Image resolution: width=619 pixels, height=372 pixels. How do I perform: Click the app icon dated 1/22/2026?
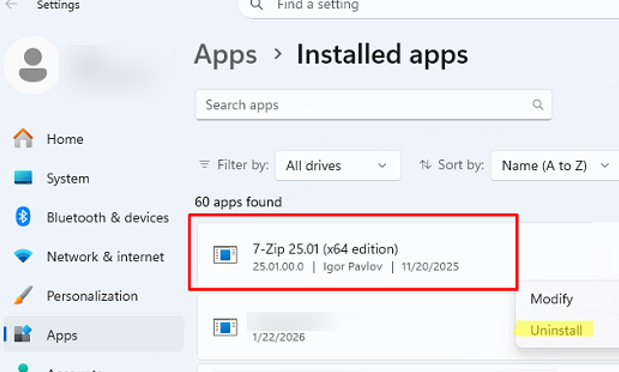225,327
